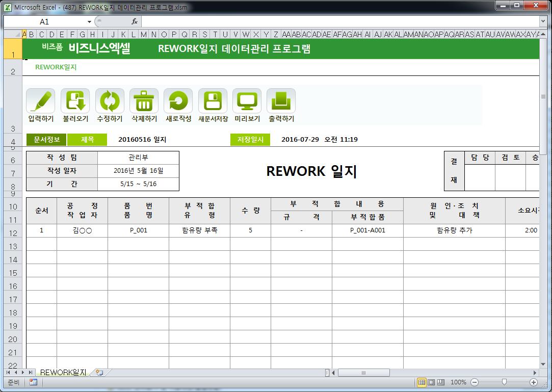This screenshot has width=552, height=392.
Task: Click the Select All corner triangle
Action: point(13,34)
